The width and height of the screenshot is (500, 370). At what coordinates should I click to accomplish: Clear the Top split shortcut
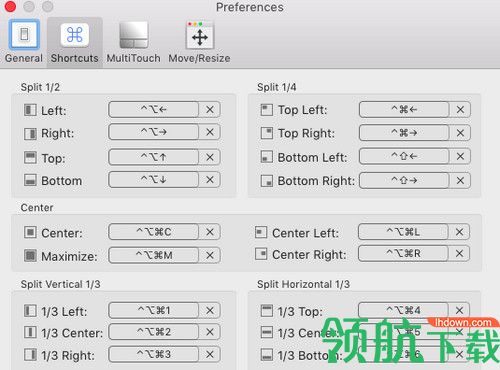point(210,157)
